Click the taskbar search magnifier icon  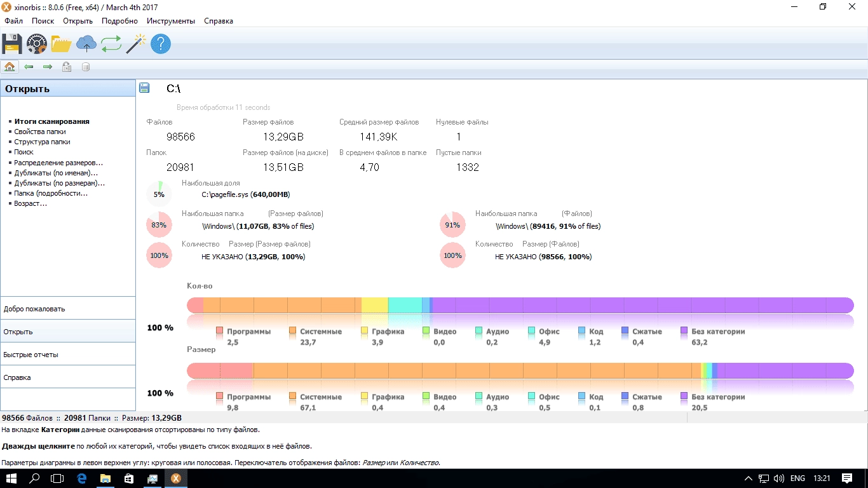click(x=35, y=478)
